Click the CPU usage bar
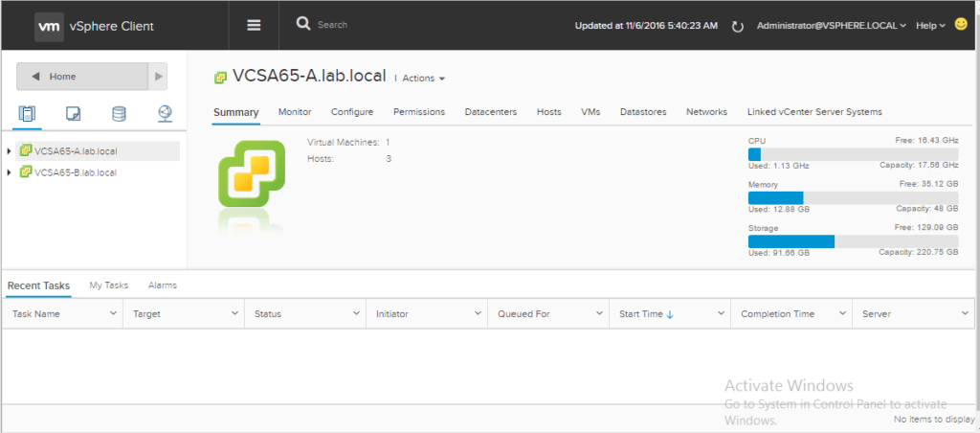The image size is (980, 433). point(853,154)
